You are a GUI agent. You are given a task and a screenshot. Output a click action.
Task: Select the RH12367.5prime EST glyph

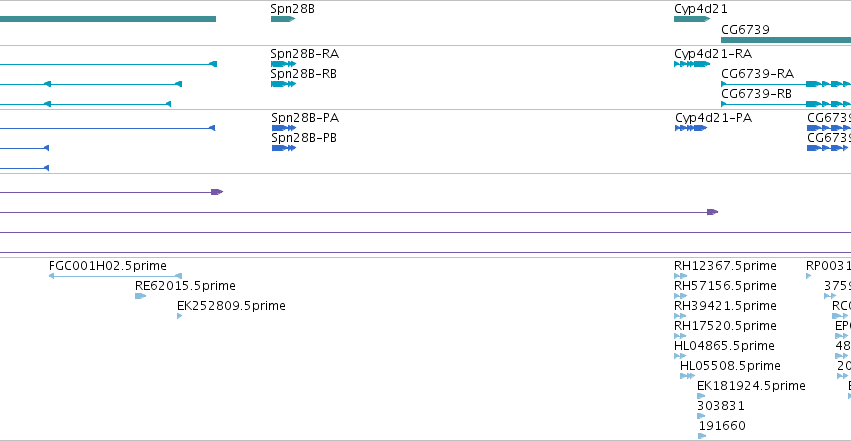click(681, 276)
